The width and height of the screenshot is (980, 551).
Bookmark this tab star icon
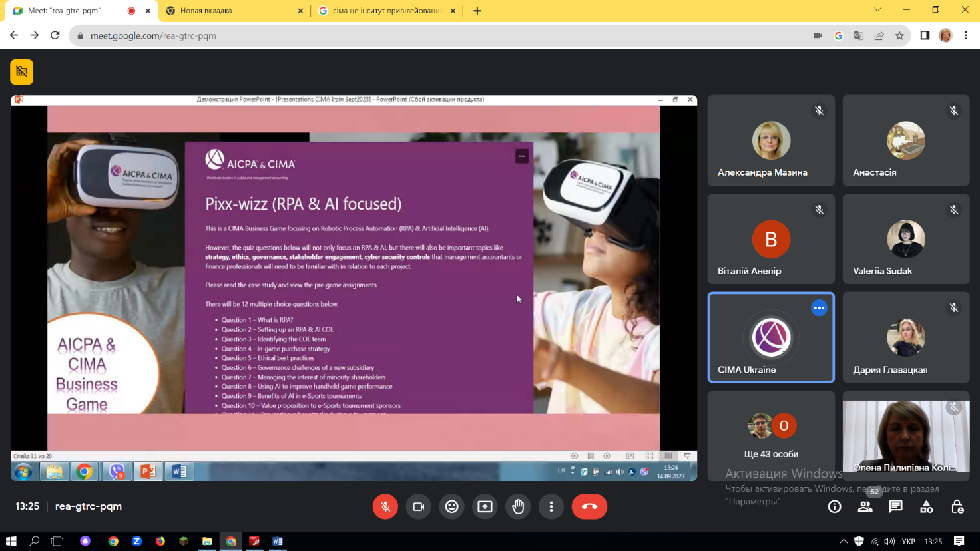(899, 36)
